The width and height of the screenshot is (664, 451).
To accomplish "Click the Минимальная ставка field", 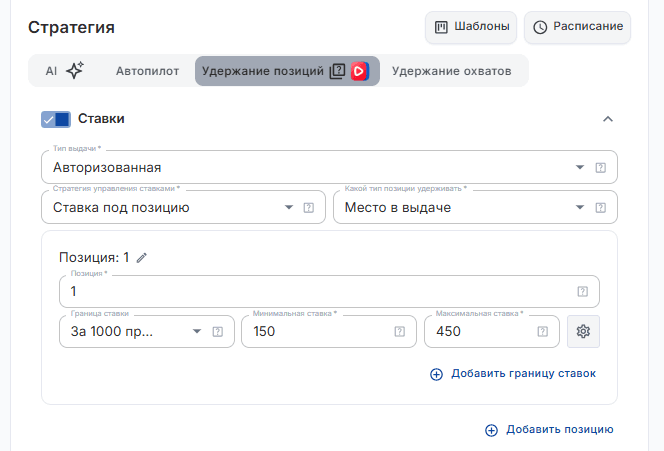I will (329, 331).
